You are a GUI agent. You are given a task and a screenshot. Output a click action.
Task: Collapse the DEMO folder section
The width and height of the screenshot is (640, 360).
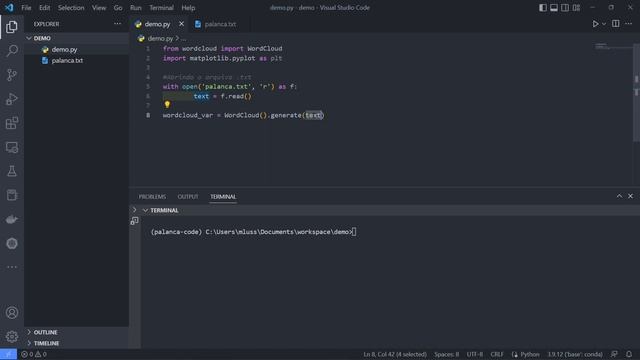click(x=76, y=38)
